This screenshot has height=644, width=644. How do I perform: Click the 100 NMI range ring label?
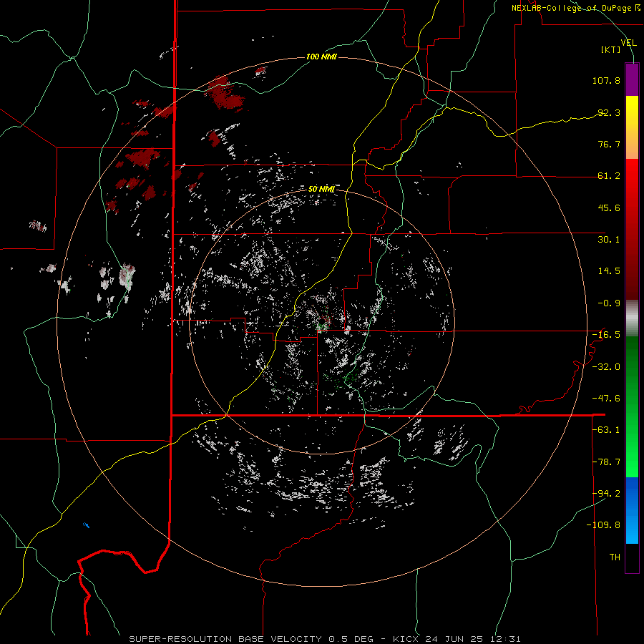point(321,57)
